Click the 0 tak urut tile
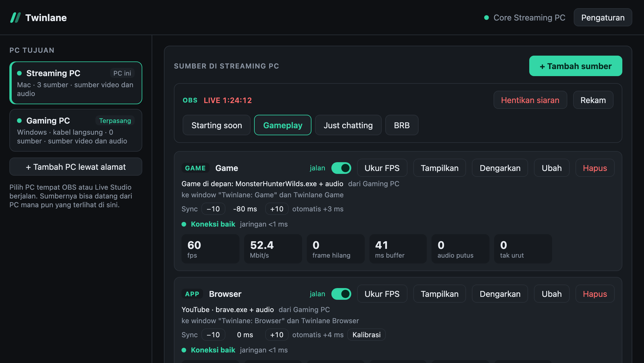Viewport: 644px width, 363px height. pos(523,249)
